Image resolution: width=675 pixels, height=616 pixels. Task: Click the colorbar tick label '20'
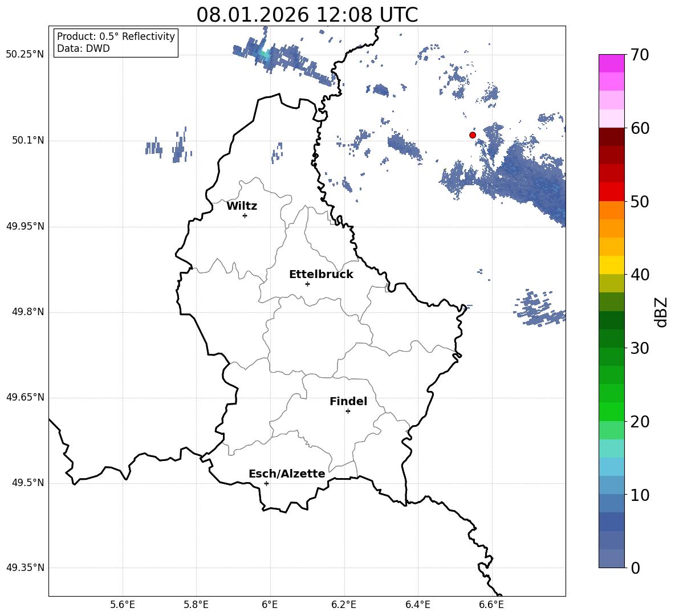click(x=640, y=422)
